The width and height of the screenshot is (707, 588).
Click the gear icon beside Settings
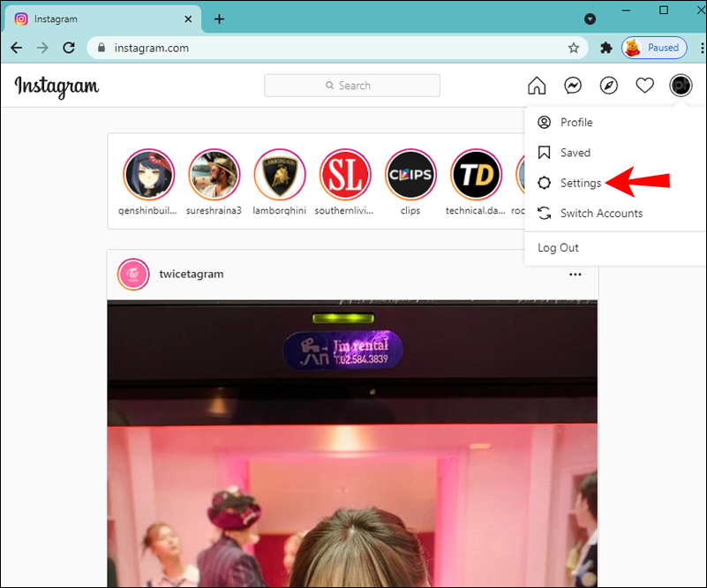[x=544, y=183]
